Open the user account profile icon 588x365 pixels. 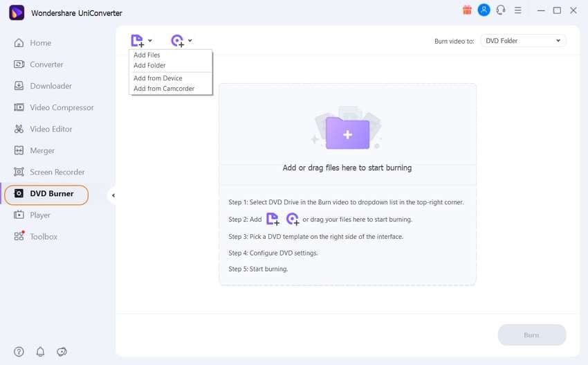click(x=484, y=10)
